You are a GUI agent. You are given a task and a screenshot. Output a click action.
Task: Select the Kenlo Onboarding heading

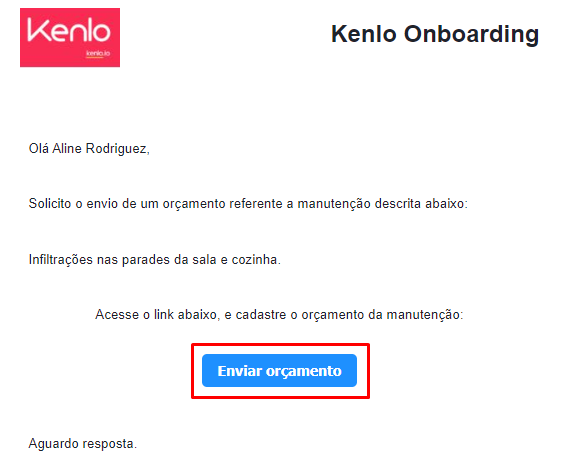point(435,35)
